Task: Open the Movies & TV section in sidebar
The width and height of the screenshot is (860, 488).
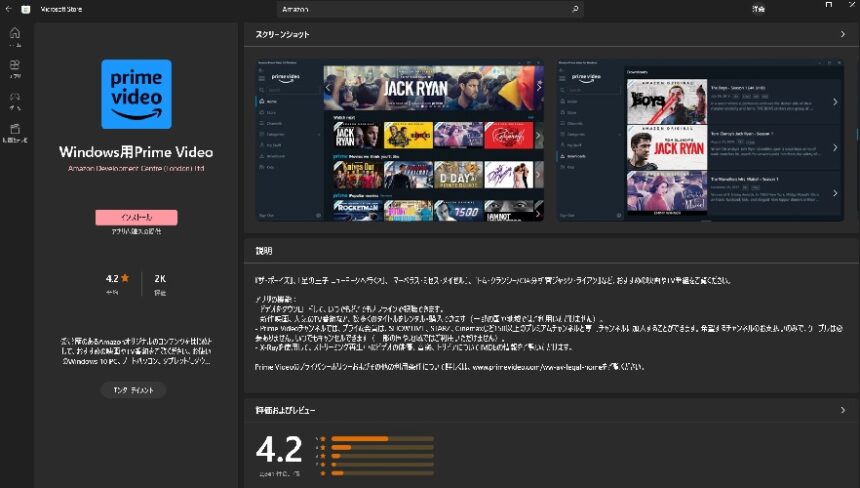Action: point(15,133)
